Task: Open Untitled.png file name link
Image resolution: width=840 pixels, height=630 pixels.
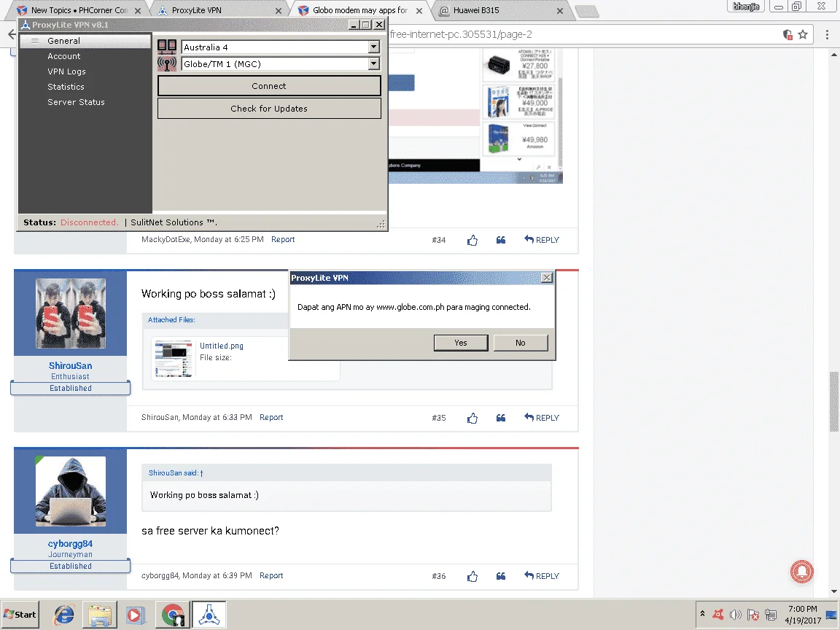Action: (222, 346)
